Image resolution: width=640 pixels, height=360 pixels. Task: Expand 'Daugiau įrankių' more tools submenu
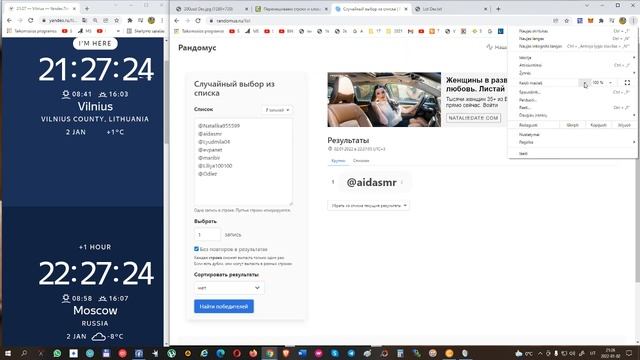pos(572,115)
